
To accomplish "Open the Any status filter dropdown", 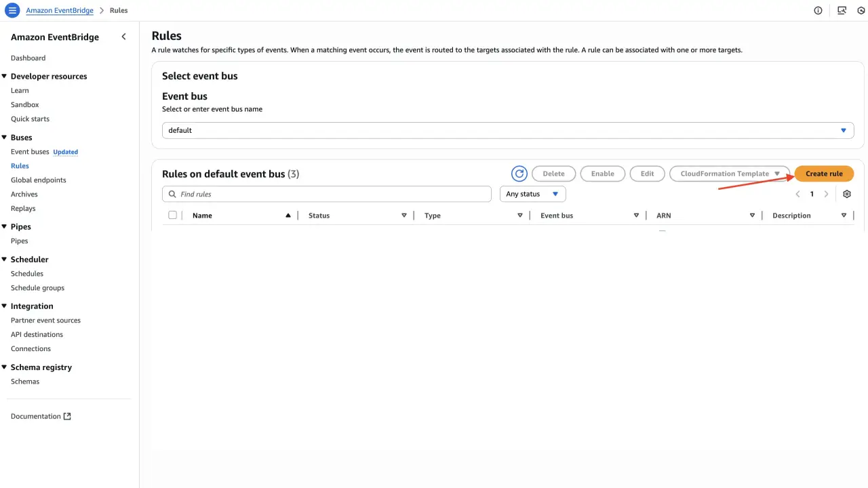I will coord(532,195).
